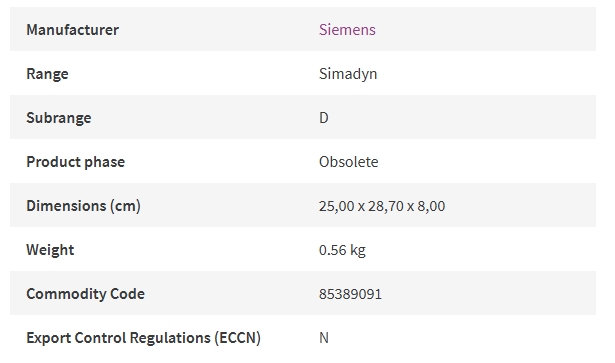The width and height of the screenshot is (615, 363).
Task: Click the Export Control Regulations (ECCN) label
Action: pos(144,338)
